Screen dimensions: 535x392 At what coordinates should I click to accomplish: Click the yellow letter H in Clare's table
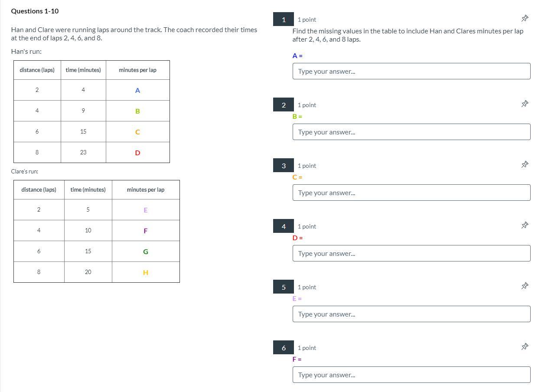pos(146,272)
